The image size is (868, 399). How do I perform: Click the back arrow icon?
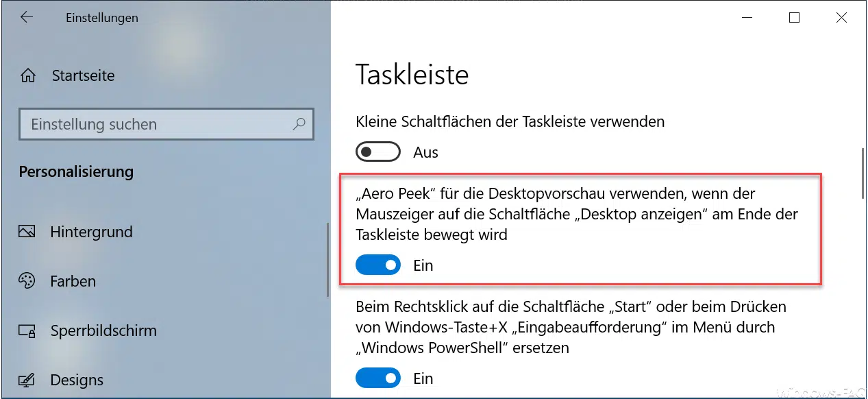pos(27,18)
